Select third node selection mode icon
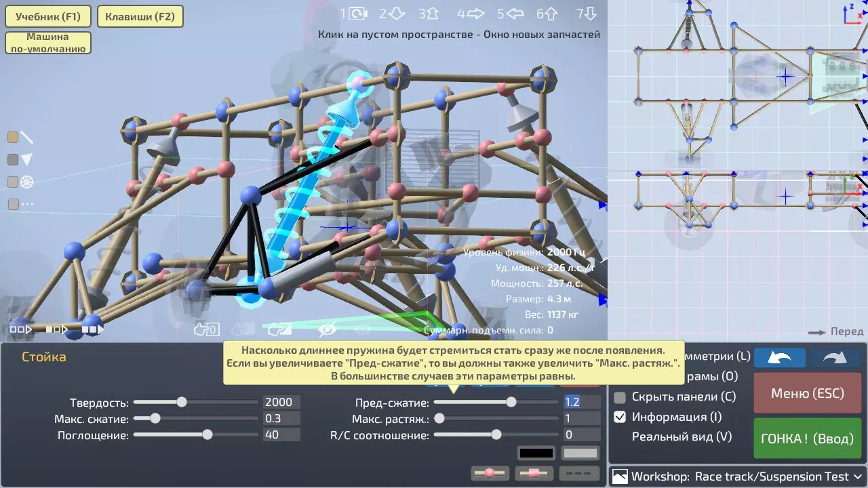868x488 pixels. click(93, 330)
